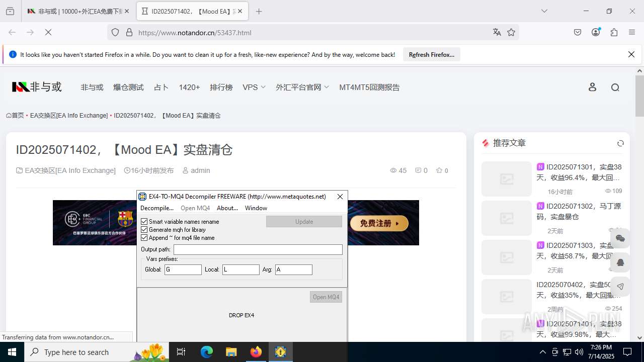Screen dimensions: 644x362
Task: Click the 非与或 site logo
Action: point(37,87)
